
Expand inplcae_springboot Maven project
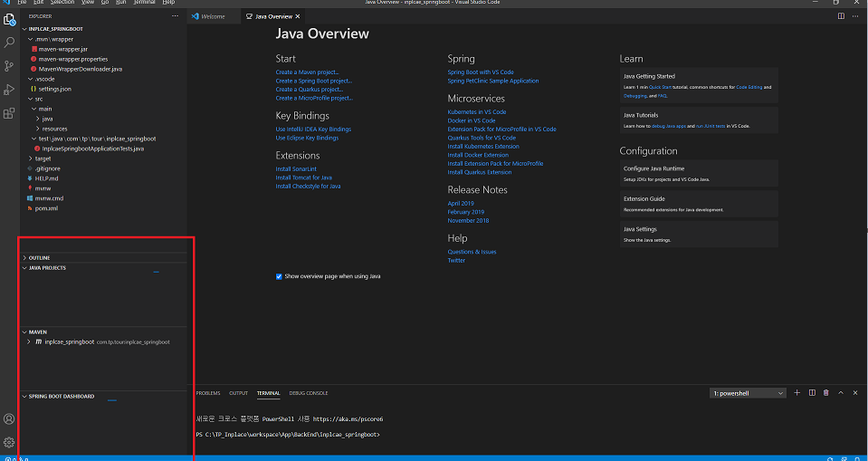[29, 341]
